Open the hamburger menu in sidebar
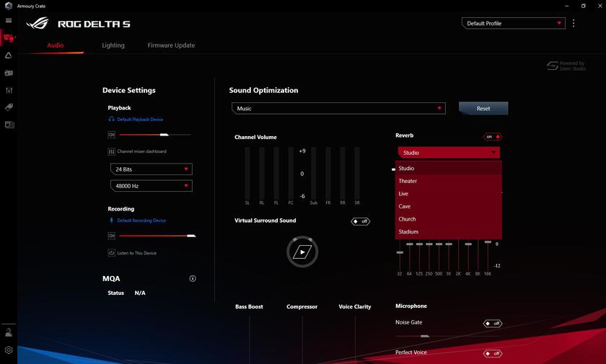 pyautogui.click(x=9, y=20)
